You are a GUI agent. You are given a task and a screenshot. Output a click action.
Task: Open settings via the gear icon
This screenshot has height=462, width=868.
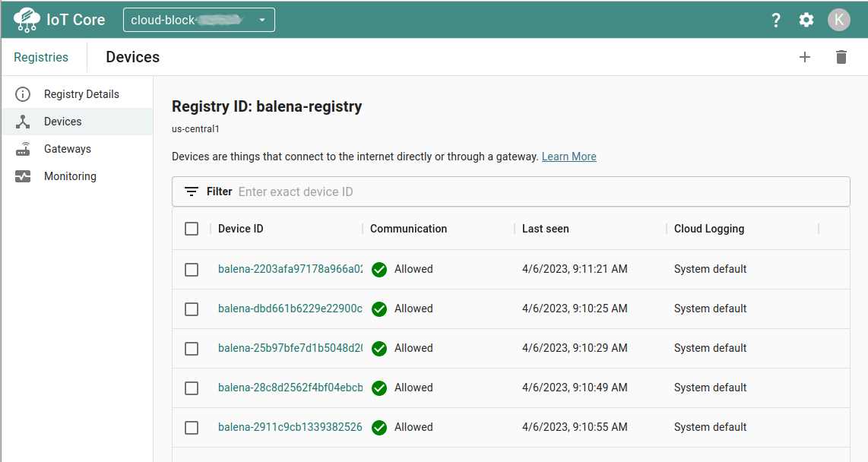806,21
